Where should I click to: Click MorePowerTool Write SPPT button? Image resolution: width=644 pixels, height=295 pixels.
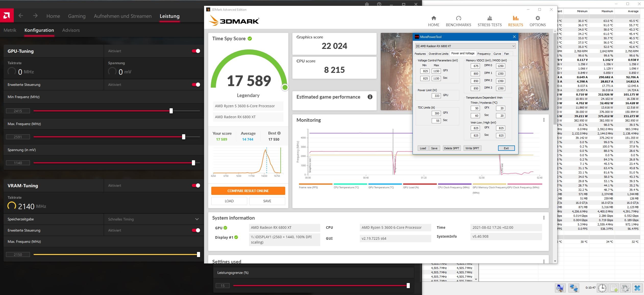click(472, 148)
